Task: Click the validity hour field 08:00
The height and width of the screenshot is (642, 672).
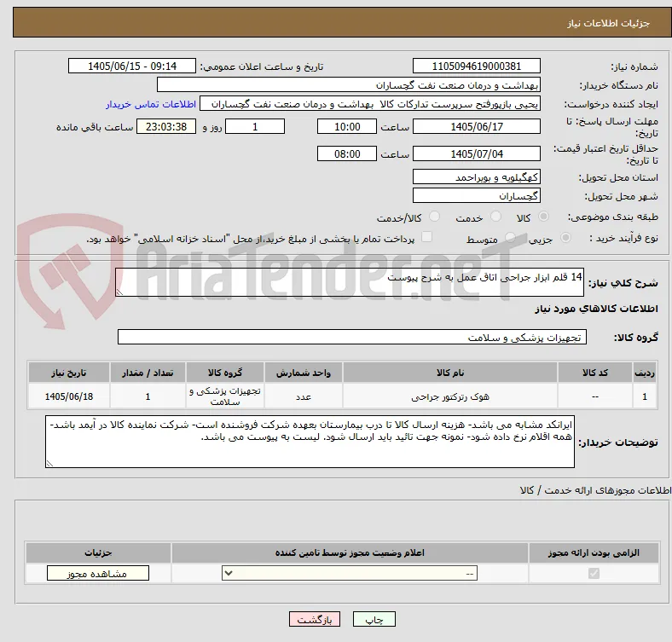Action: [347, 153]
